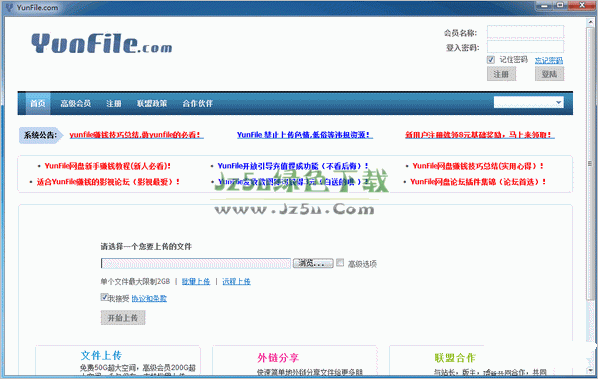Click the scrollbar up arrow
This screenshot has width=598, height=379.
[590, 22]
